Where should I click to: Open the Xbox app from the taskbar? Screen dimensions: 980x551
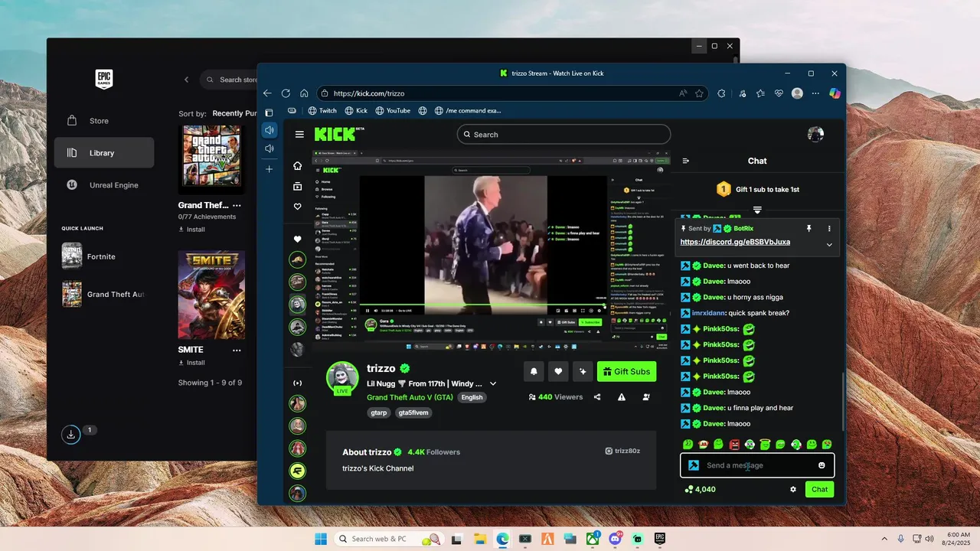pos(593,539)
